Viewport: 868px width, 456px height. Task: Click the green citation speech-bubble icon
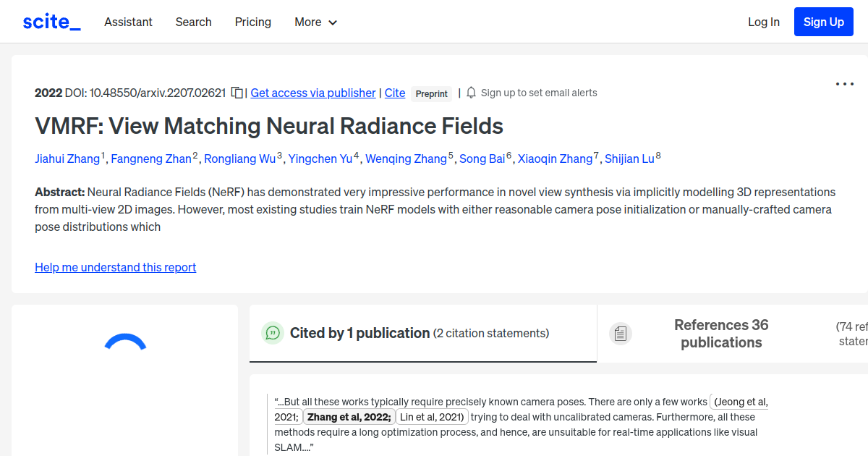tap(273, 333)
